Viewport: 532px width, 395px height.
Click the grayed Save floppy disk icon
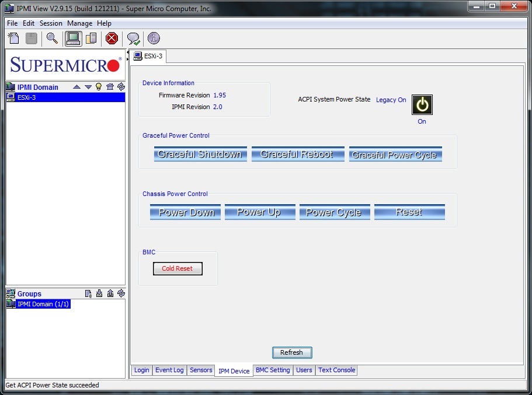pyautogui.click(x=31, y=39)
